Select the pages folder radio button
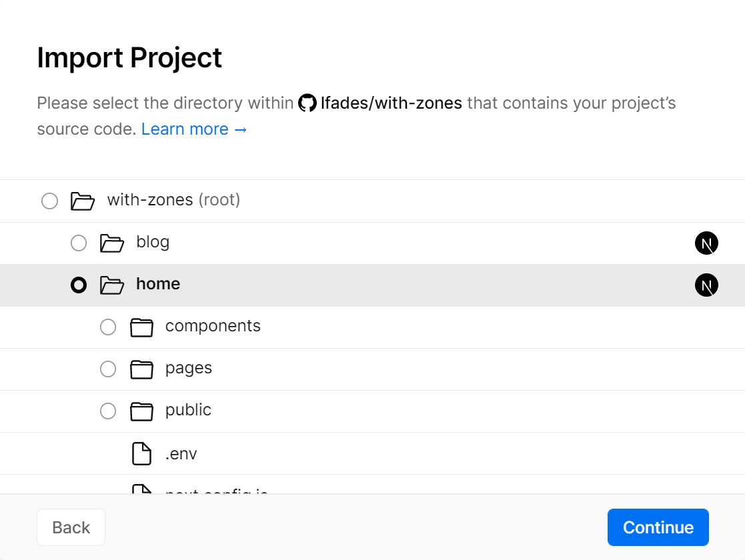 (x=108, y=369)
